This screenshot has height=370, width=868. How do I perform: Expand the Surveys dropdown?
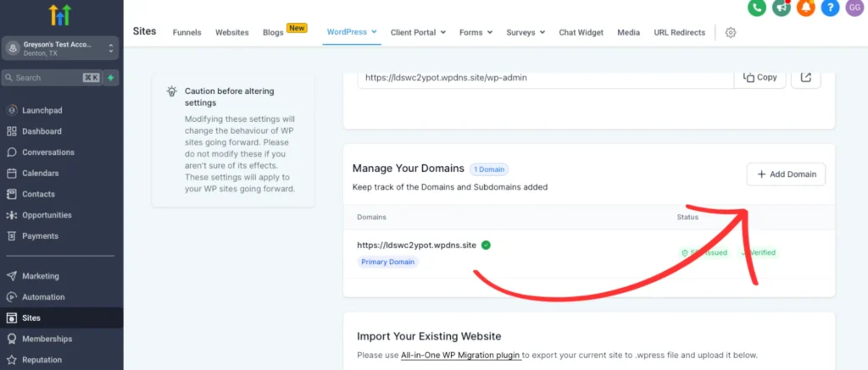click(526, 33)
